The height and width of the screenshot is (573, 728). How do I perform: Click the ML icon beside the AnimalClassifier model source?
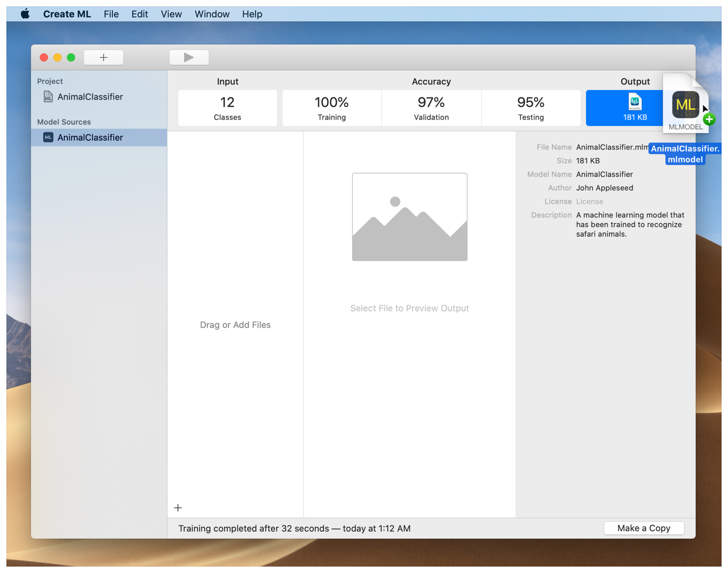[x=48, y=138]
